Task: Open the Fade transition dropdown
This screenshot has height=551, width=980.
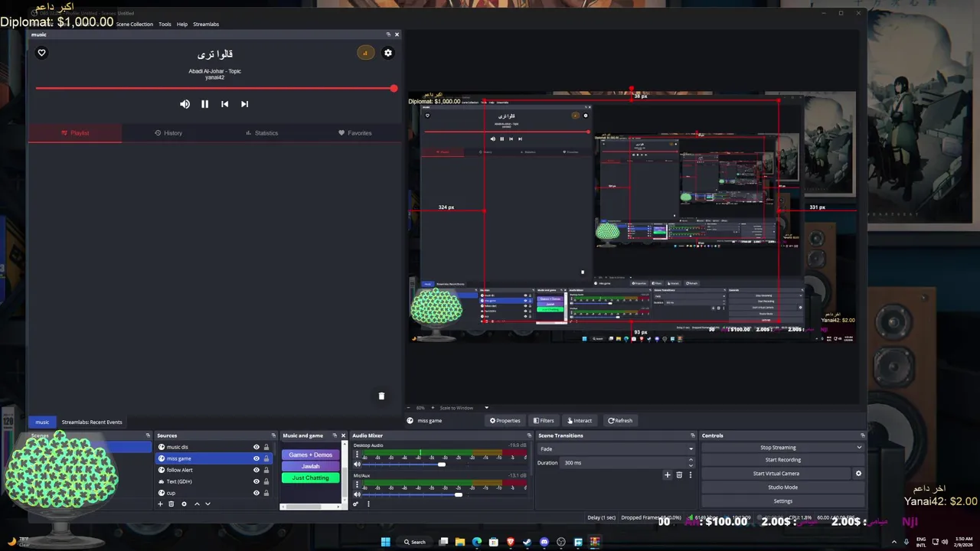Action: click(616, 449)
